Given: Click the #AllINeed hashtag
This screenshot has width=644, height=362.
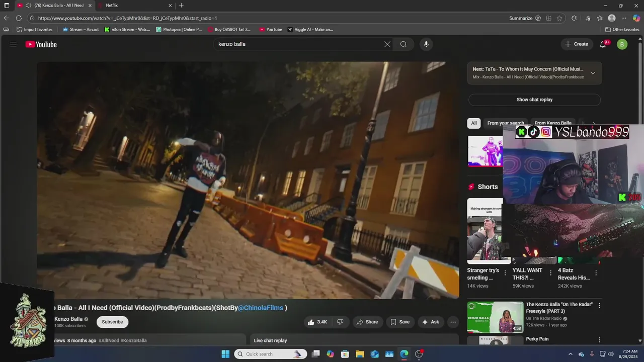Looking at the screenshot, I should pyautogui.click(x=109, y=340).
